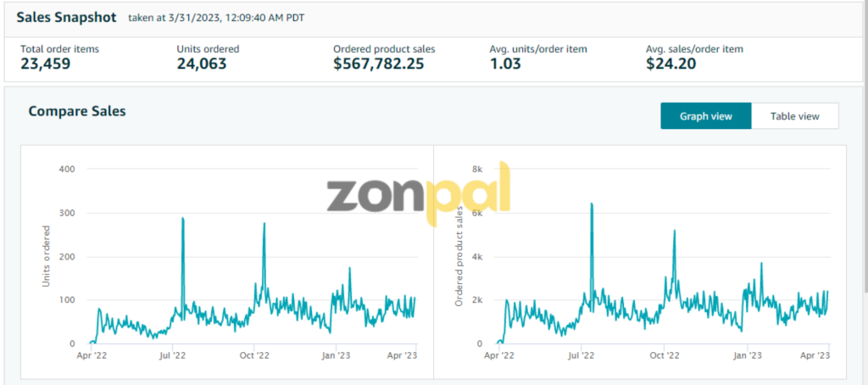Click the 400 tick on units chart
Screen dimensions: 868x385
pos(66,169)
